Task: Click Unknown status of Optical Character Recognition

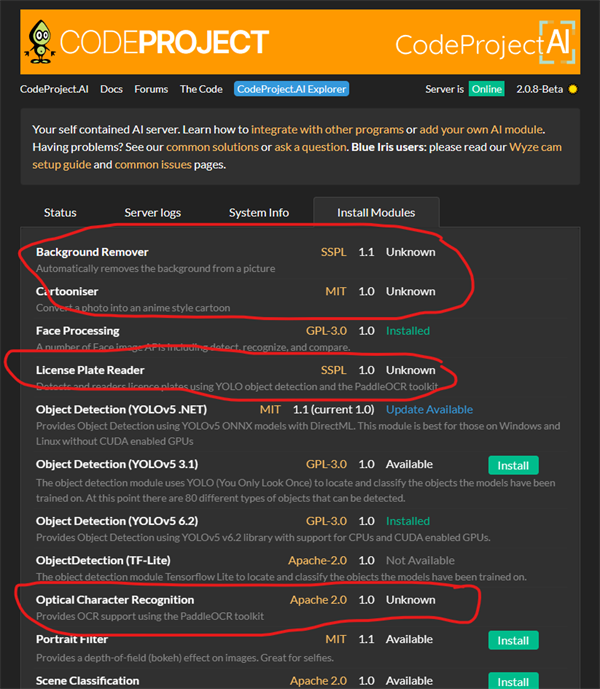Action: [411, 600]
